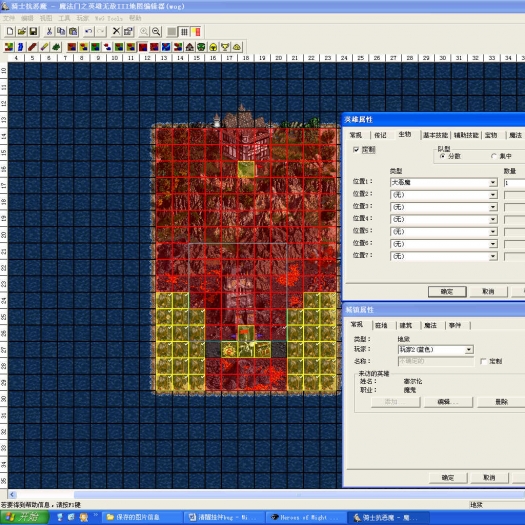Viewport: 525px width, 525px height.
Task: Click 确定 in the hero properties dialog
Action: pyautogui.click(x=447, y=292)
